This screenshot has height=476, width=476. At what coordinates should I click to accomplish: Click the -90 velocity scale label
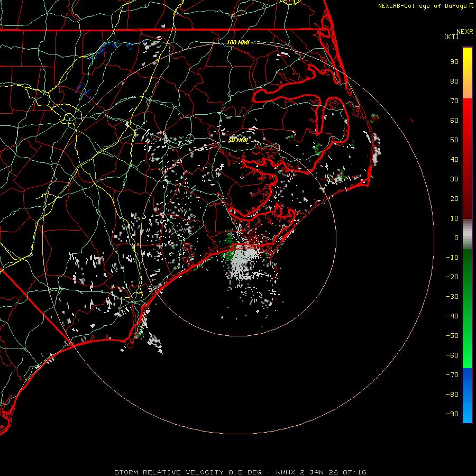click(452, 414)
